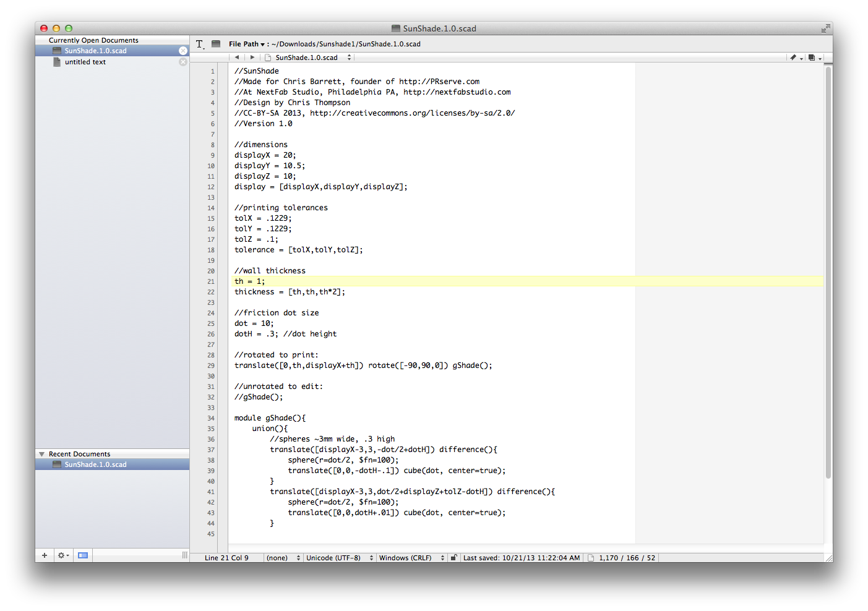
Task: Click the '//Version 1.0' comment line
Action: pos(263,124)
